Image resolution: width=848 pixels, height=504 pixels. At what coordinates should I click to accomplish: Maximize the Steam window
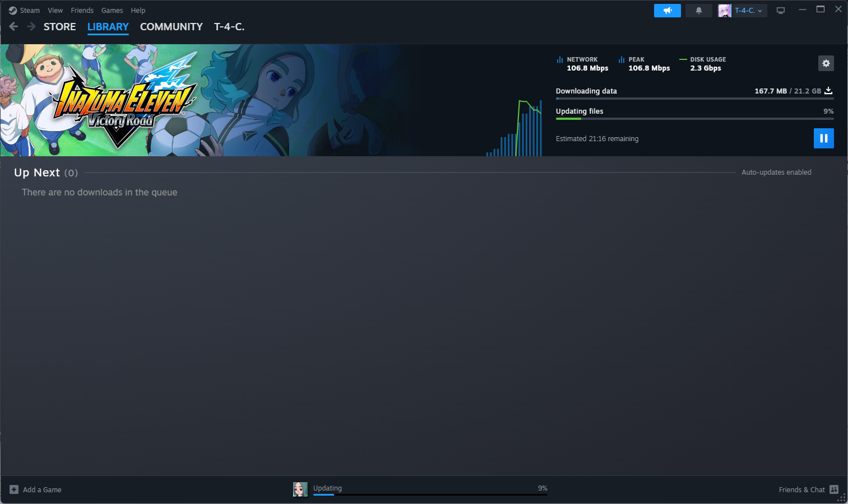pyautogui.click(x=821, y=10)
